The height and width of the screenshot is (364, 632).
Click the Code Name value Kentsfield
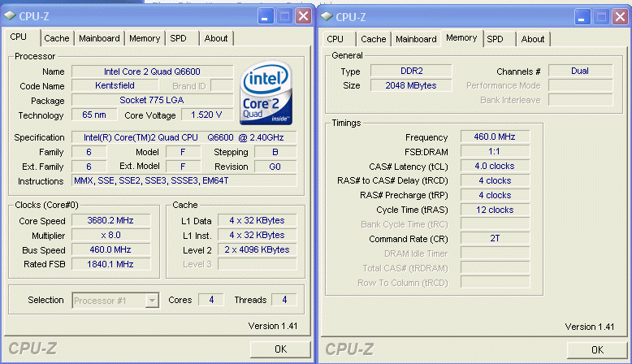click(115, 85)
